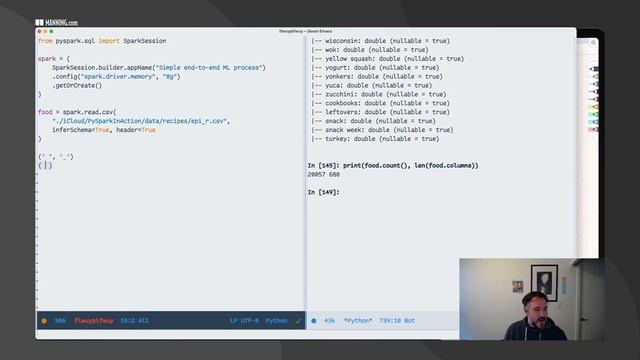640x360 pixels.
Task: Click the LF UTF-8 encoding indicator
Action: coord(244,321)
